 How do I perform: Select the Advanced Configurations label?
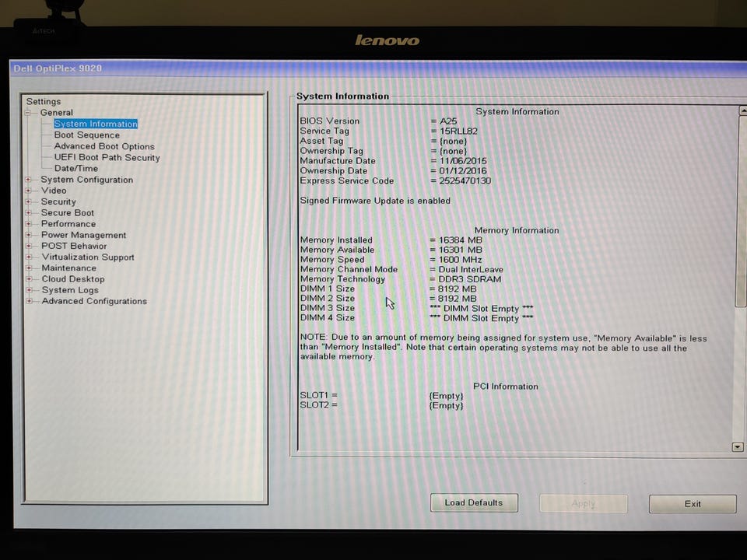point(94,301)
